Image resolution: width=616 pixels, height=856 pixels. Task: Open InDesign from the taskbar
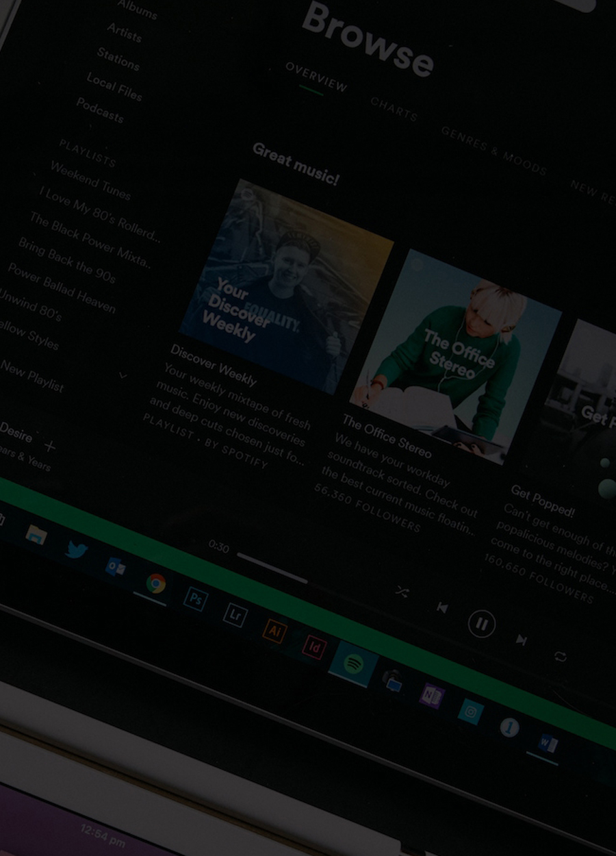tap(314, 646)
